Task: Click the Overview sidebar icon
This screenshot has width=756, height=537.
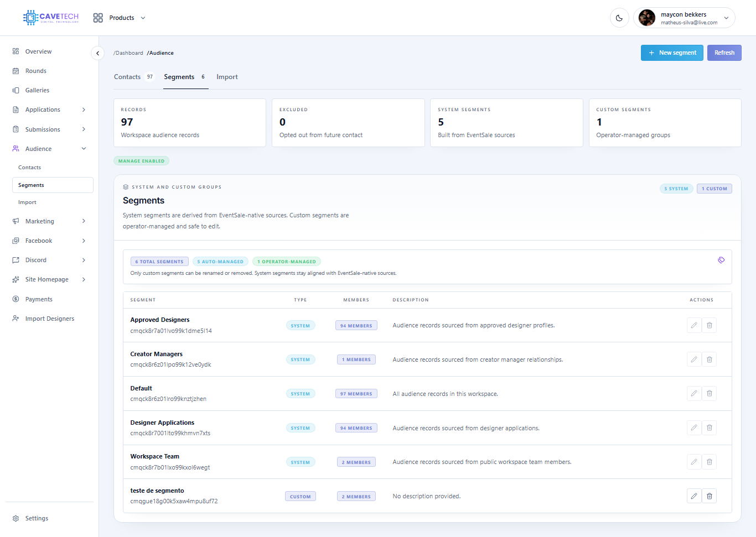Action: point(15,51)
